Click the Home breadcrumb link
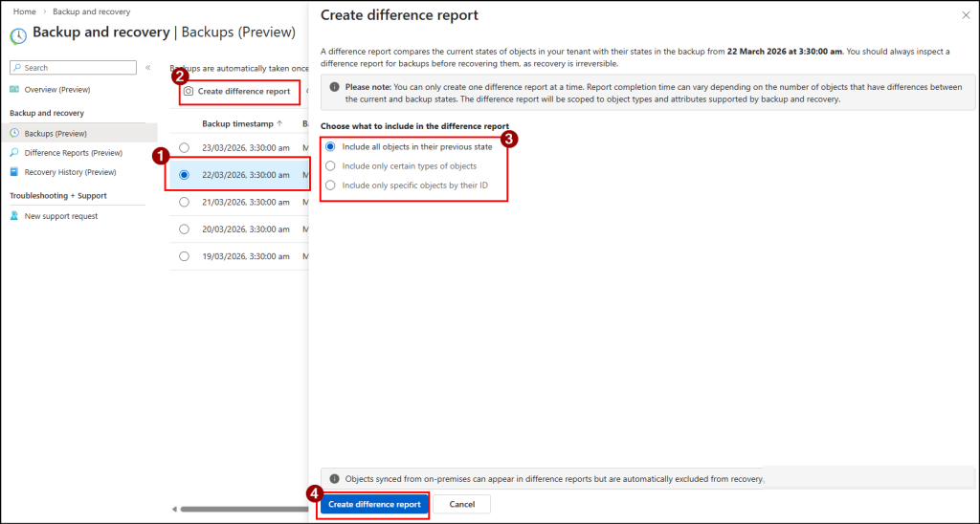The image size is (980, 524). (x=25, y=11)
